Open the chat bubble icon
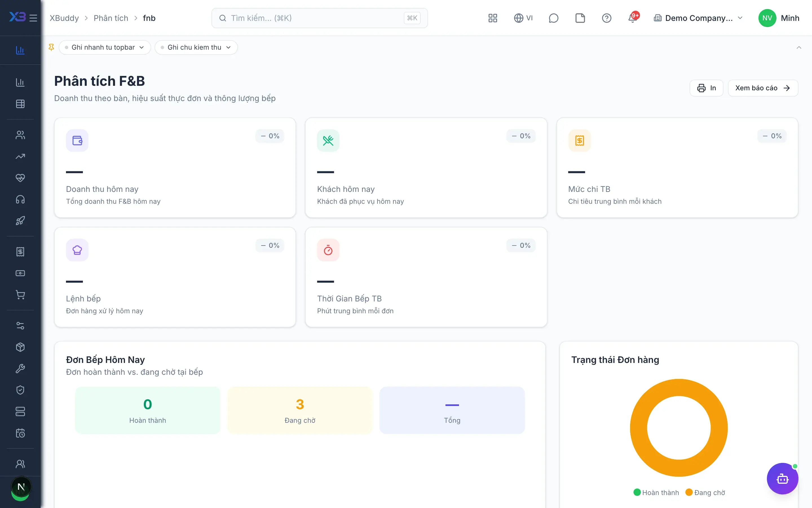 [x=553, y=18]
